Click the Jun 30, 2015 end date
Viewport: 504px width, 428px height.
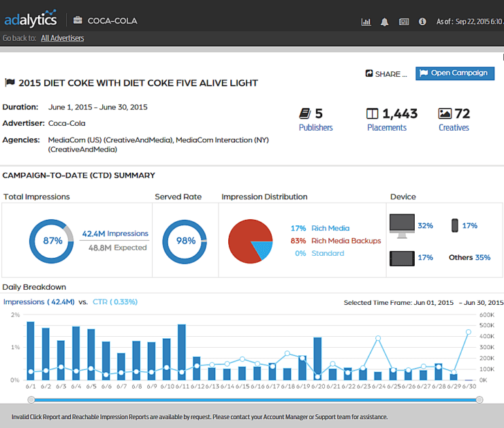click(484, 302)
